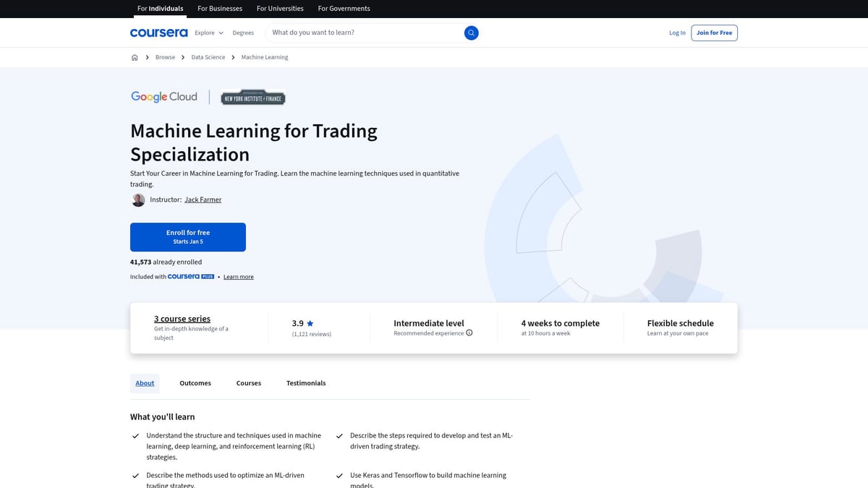Open the Degrees link in header

click(x=243, y=33)
